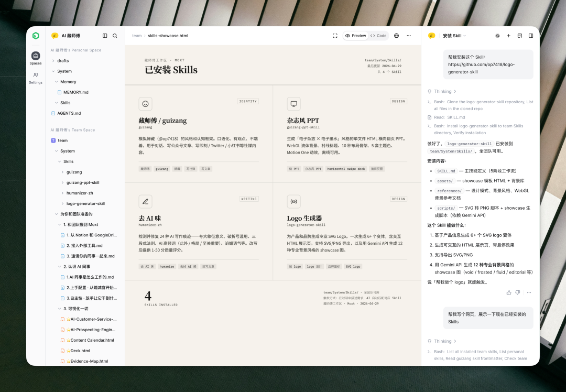Image resolution: width=566 pixels, height=392 pixels.
Task: Open the team breadcrumb link
Action: point(137,36)
